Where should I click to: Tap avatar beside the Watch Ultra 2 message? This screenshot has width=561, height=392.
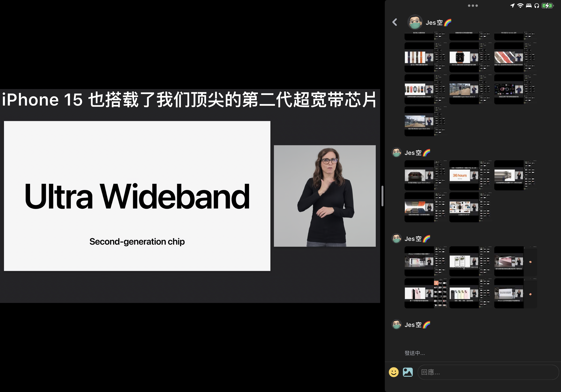click(x=396, y=153)
